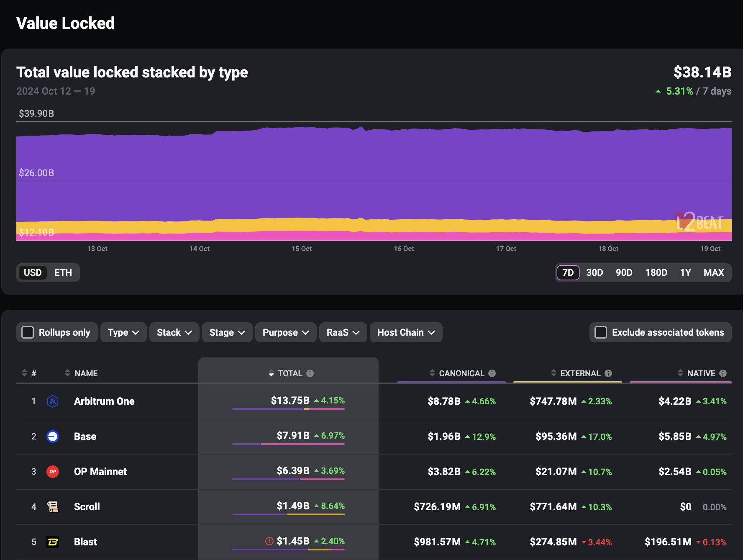Click Arbitrum One total $13.75B
The image size is (743, 560).
(290, 401)
